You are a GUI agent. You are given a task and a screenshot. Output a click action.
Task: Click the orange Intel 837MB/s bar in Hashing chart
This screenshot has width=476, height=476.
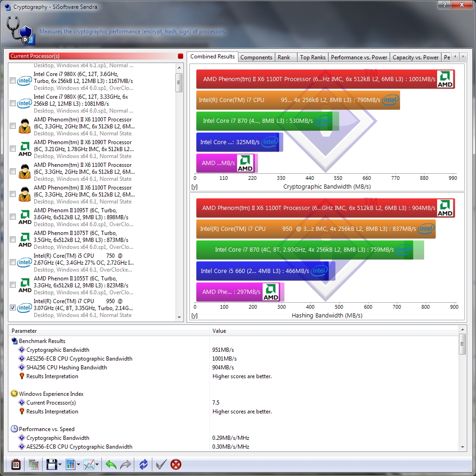point(316,229)
